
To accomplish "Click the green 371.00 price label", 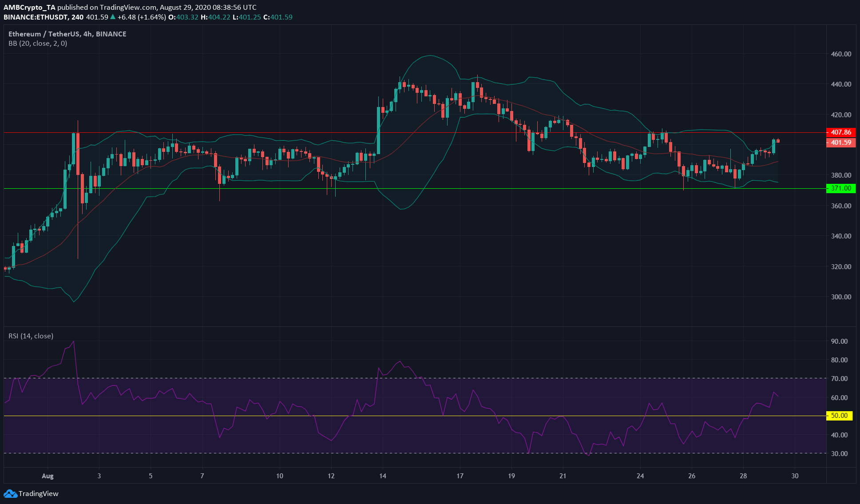I will (841, 188).
